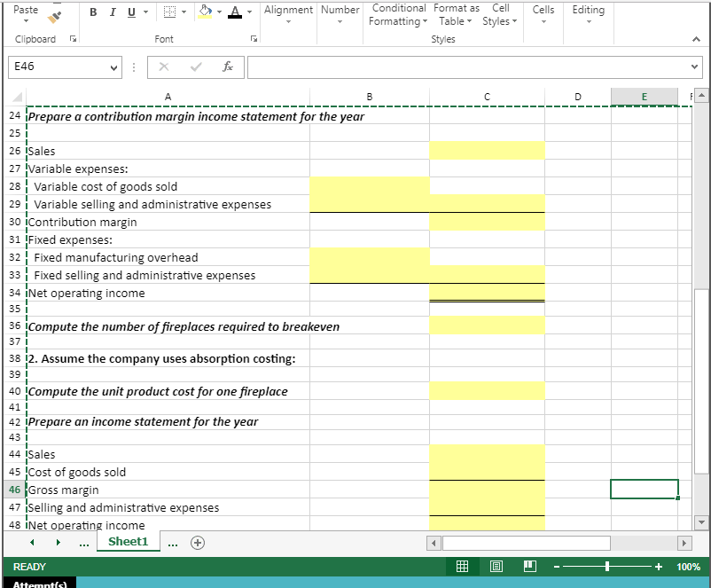Image resolution: width=711 pixels, height=588 pixels.
Task: Open the Conditional Formatting dropdown
Action: pos(398,14)
